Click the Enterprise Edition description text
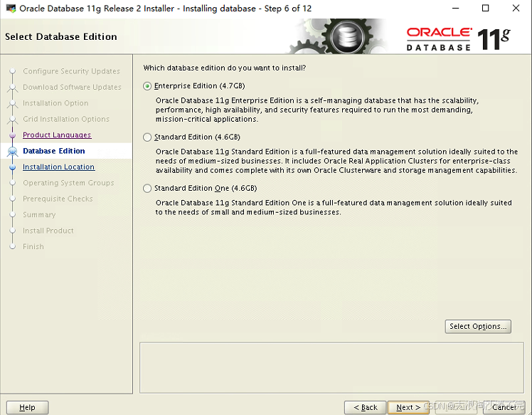Image resolution: width=532 pixels, height=415 pixels. [x=317, y=110]
